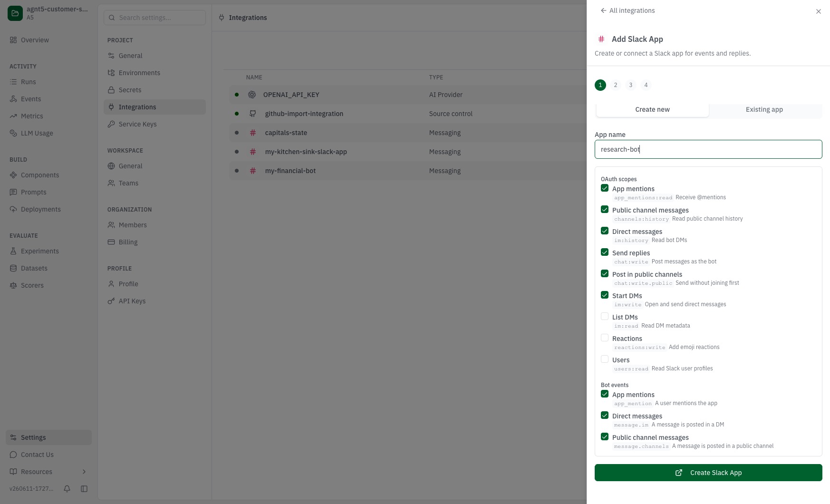Click the Deployments rocket icon
830x504 pixels.
pos(13,209)
